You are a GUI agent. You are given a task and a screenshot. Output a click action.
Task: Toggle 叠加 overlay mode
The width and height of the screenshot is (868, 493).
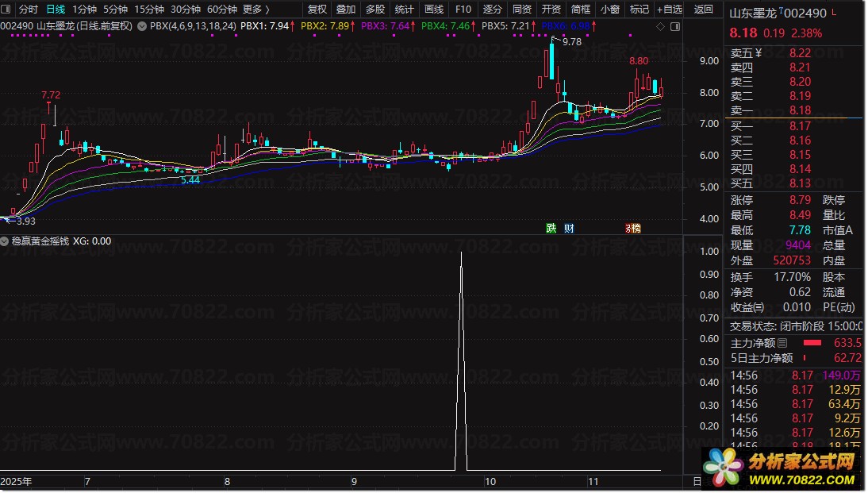click(x=346, y=10)
